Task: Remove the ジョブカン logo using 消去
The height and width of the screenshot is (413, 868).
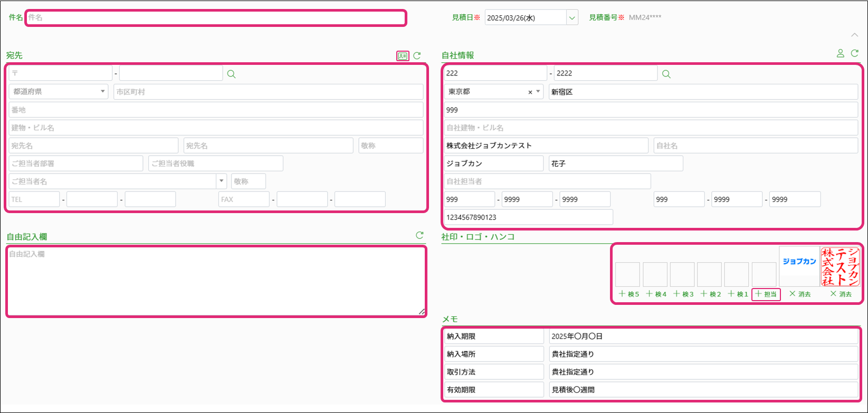Action: 799,294
